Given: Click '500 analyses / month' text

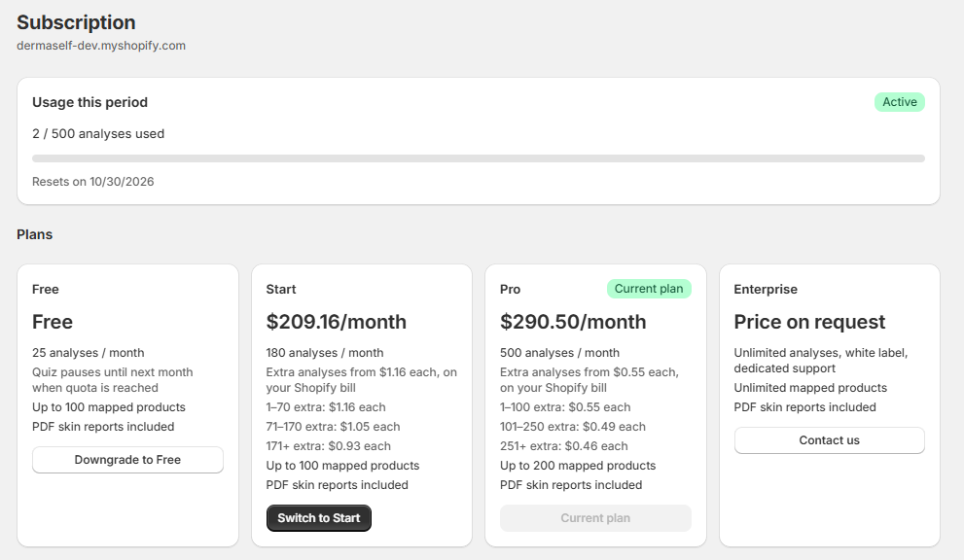Looking at the screenshot, I should pyautogui.click(x=559, y=353).
